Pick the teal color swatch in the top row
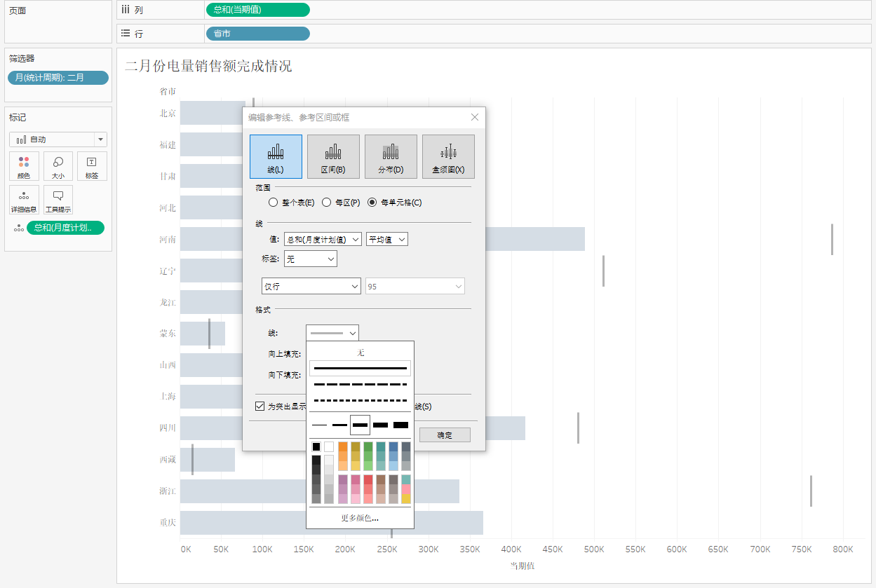The image size is (876, 588). [381, 446]
